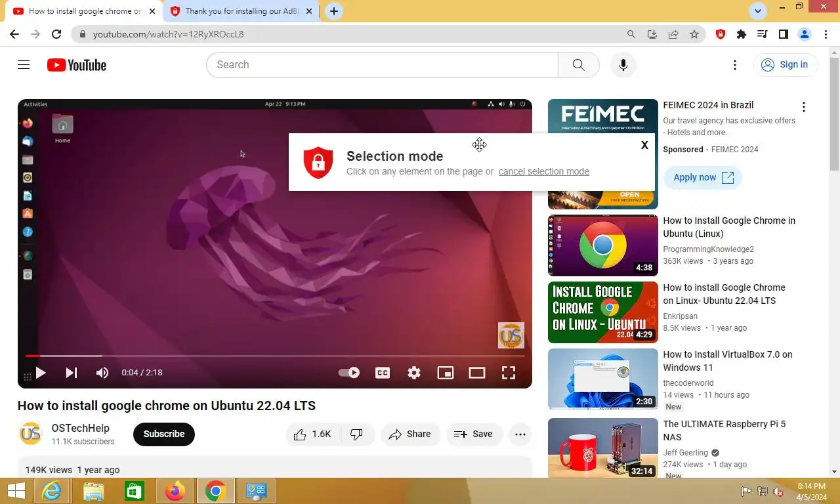Screen dimensions: 840x504
Task: Open media controls toolbar icon
Action: [x=763, y=34]
